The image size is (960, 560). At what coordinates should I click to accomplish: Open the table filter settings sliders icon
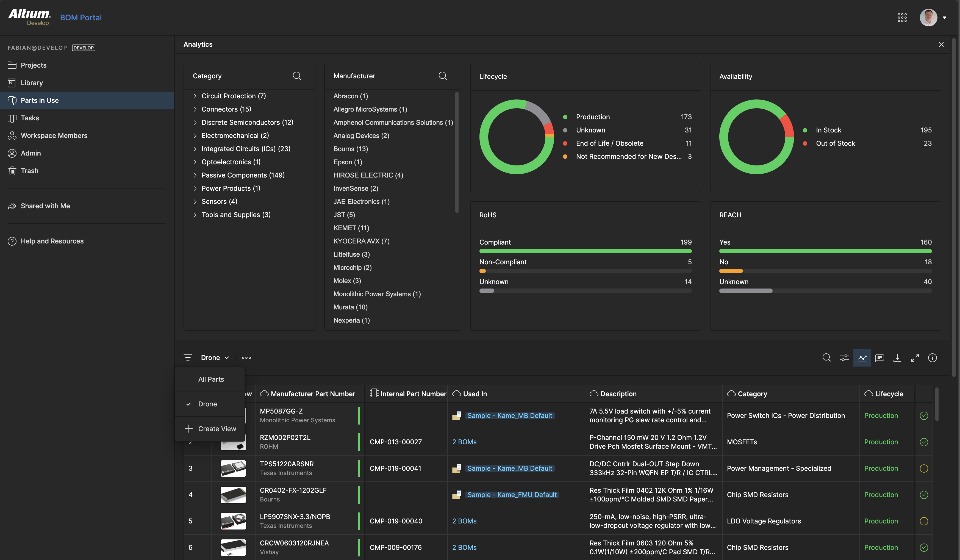click(844, 358)
